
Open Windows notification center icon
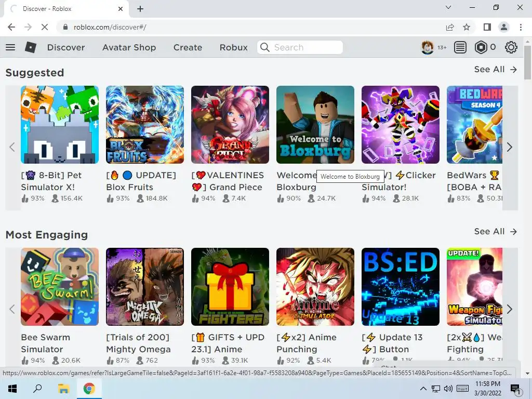click(515, 389)
